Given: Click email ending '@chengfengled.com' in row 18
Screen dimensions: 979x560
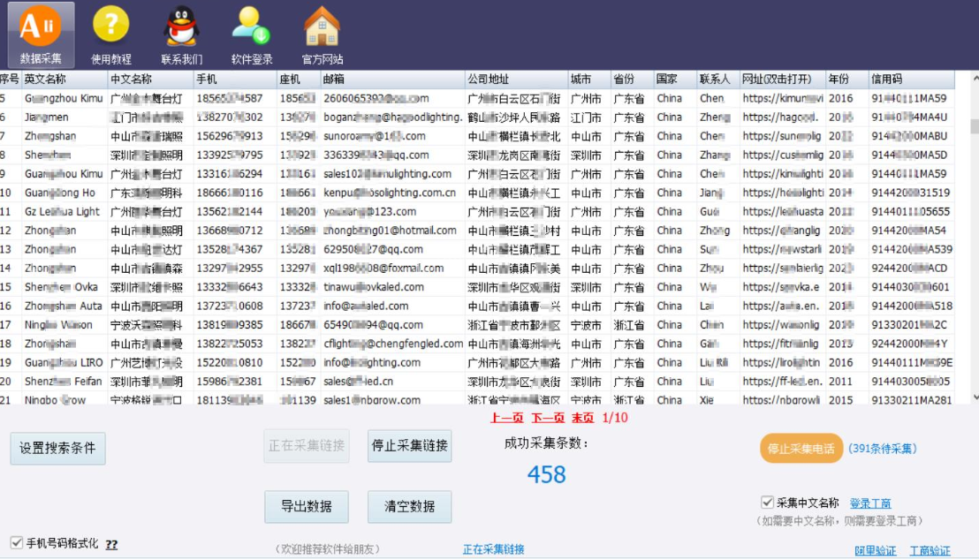Looking at the screenshot, I should point(393,344).
